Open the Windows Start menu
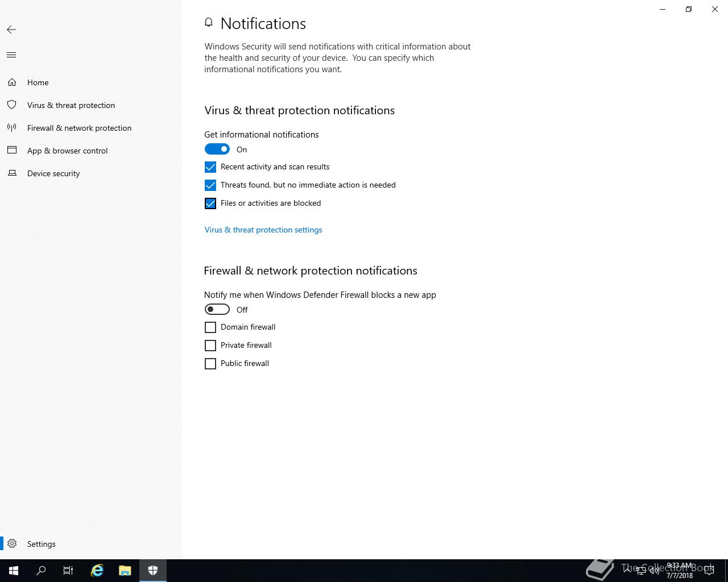 14,571
